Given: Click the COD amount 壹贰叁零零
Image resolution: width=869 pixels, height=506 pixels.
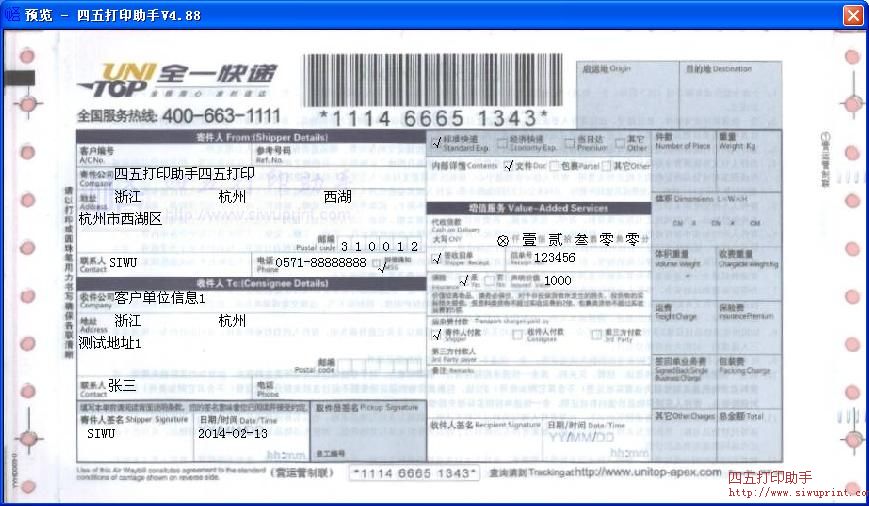Looking at the screenshot, I should 581,240.
